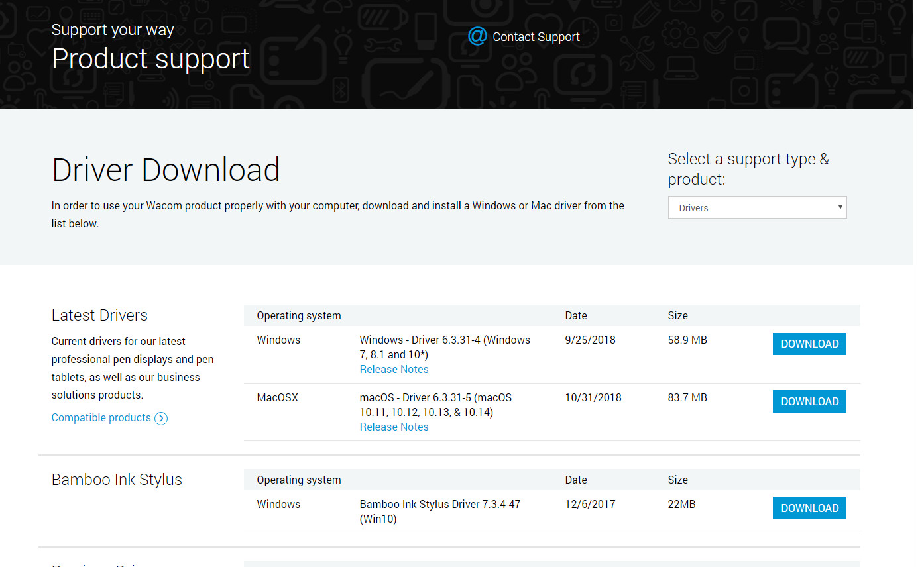This screenshot has height=567, width=924.
Task: Click the MacOSX operating system cell
Action: [278, 397]
